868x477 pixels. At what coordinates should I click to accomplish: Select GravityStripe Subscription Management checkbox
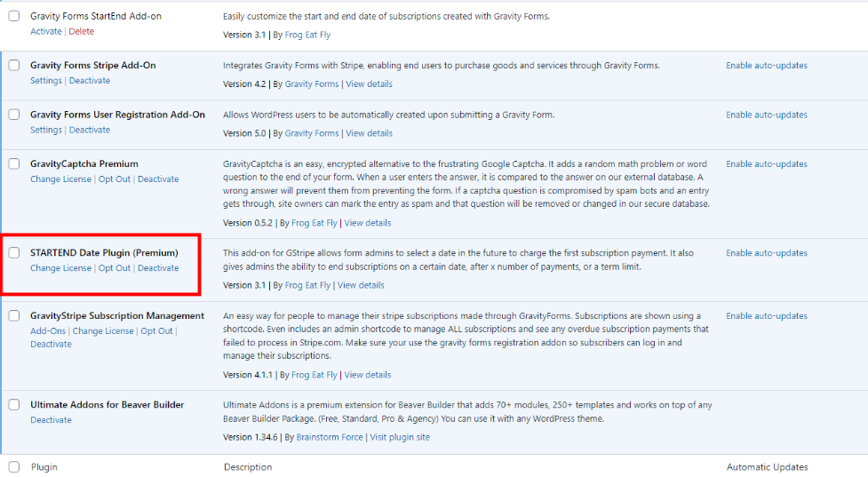pos(14,315)
